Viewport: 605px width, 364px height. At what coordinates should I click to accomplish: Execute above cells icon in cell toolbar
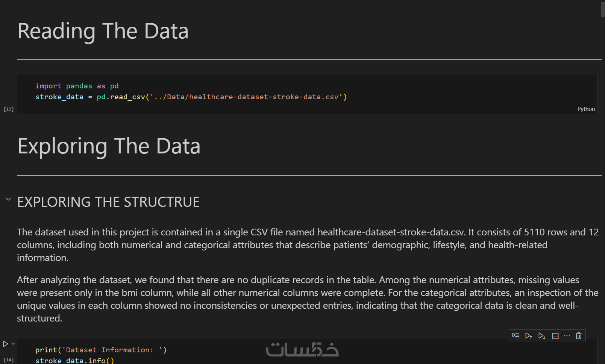pos(529,336)
